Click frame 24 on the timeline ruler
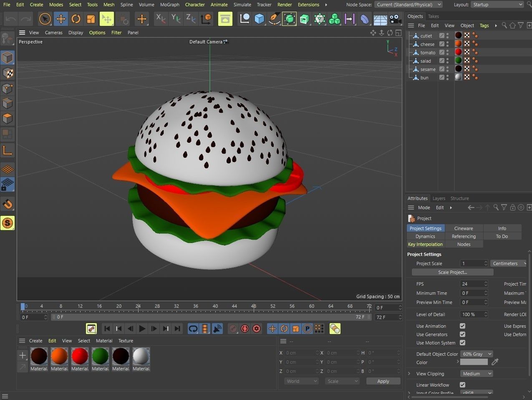This screenshot has height=400, width=532. click(x=138, y=307)
